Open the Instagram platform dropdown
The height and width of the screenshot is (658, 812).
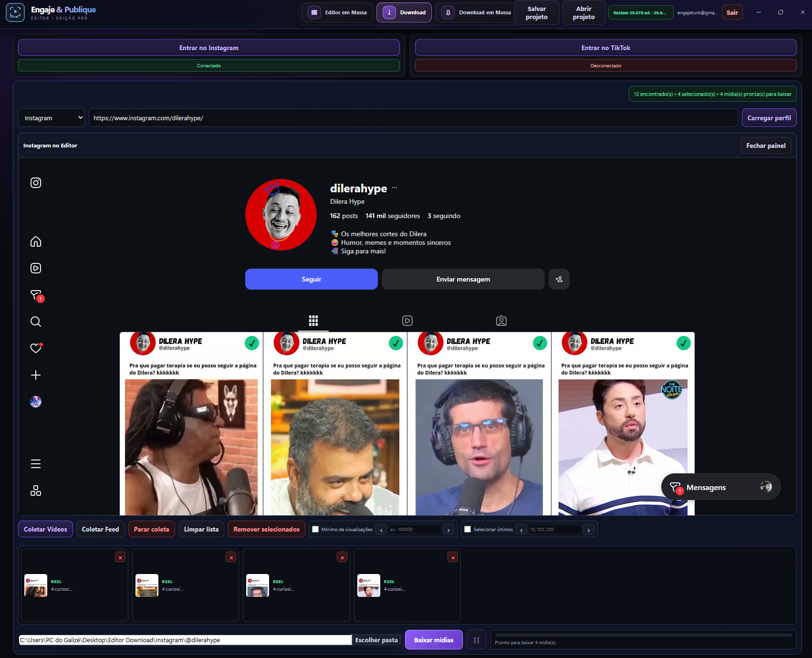point(52,118)
